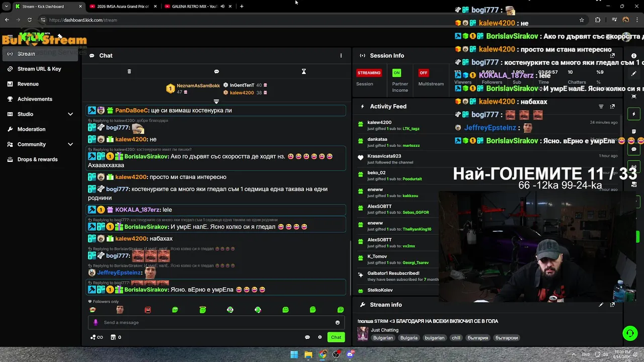
Task: Open File Explorer from the taskbar
Action: coord(308,354)
